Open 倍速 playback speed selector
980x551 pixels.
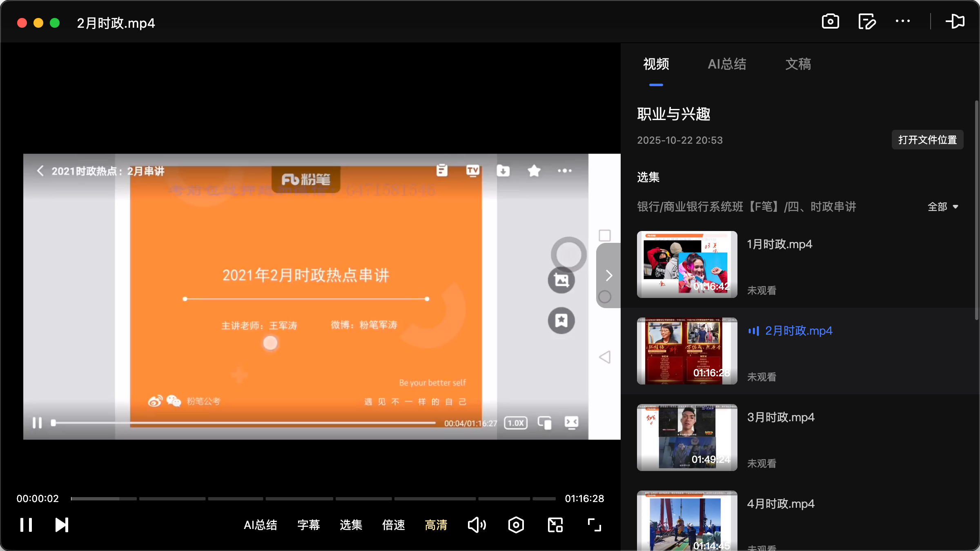pyautogui.click(x=393, y=525)
